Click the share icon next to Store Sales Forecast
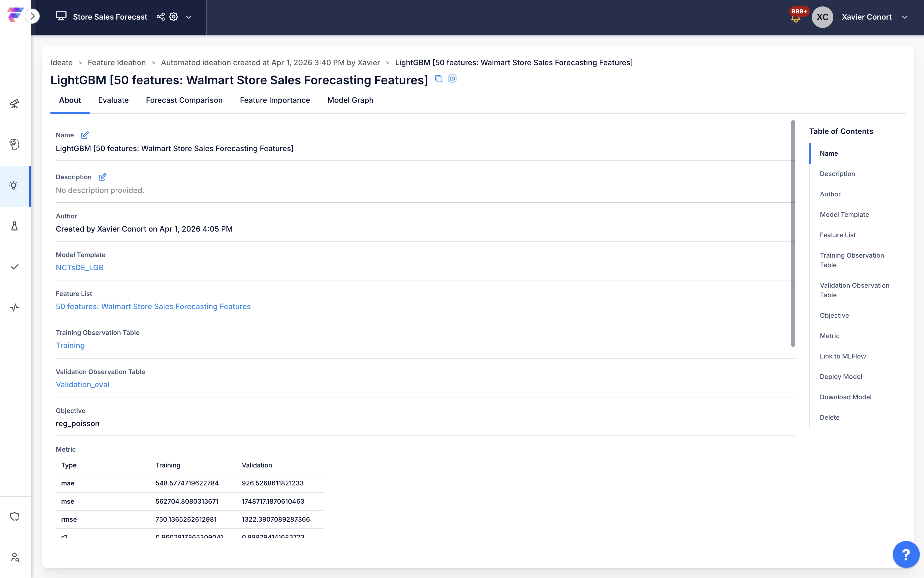This screenshot has height=578, width=924. (160, 17)
